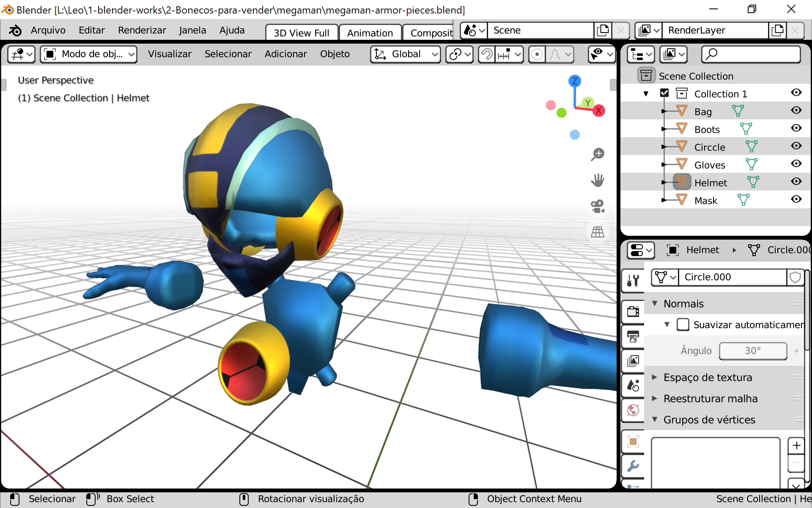Viewport: 812px width, 508px height.
Task: Click the Ângulo 30° value field
Action: (x=753, y=351)
